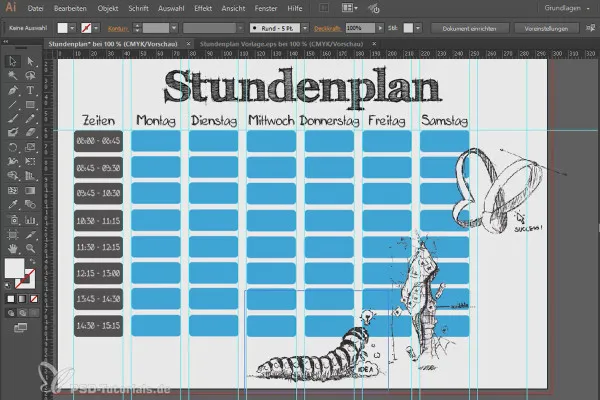This screenshot has height=400, width=600.
Task: Open the Deckkraft transparency link
Action: click(327, 28)
